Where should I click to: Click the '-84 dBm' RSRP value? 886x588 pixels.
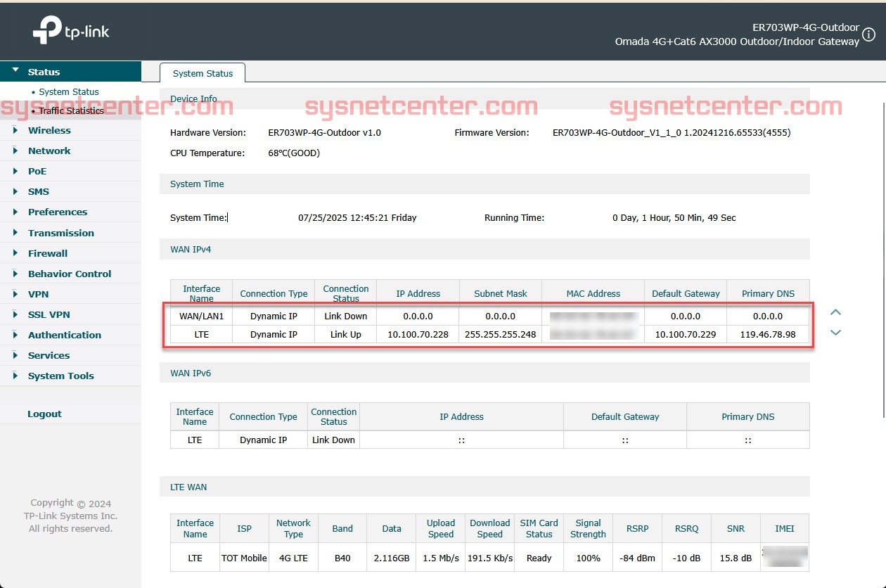point(637,558)
